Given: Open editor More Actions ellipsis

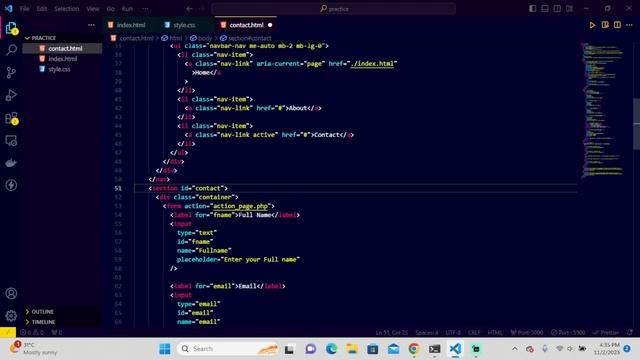Looking at the screenshot, I should (629, 25).
